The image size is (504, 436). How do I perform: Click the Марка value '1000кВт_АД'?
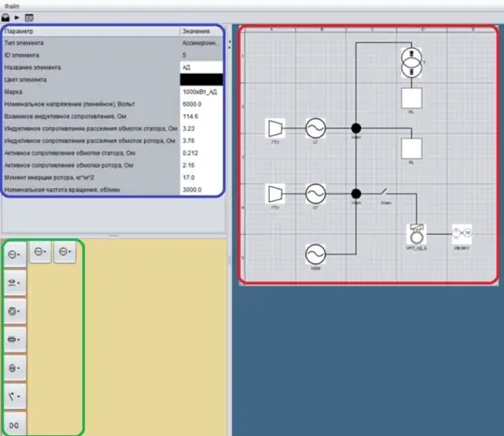pos(201,92)
